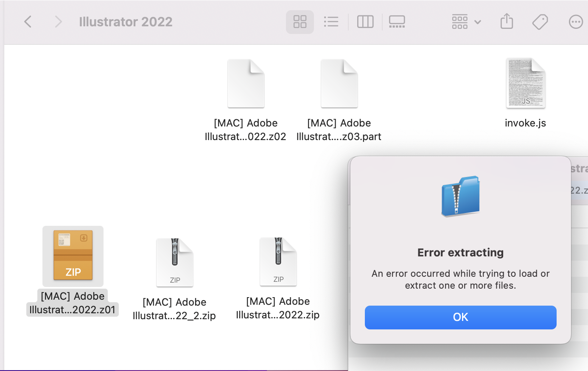Click the Archive Utility icon in error dialog
Screen dimensions: 588x371
461,196
